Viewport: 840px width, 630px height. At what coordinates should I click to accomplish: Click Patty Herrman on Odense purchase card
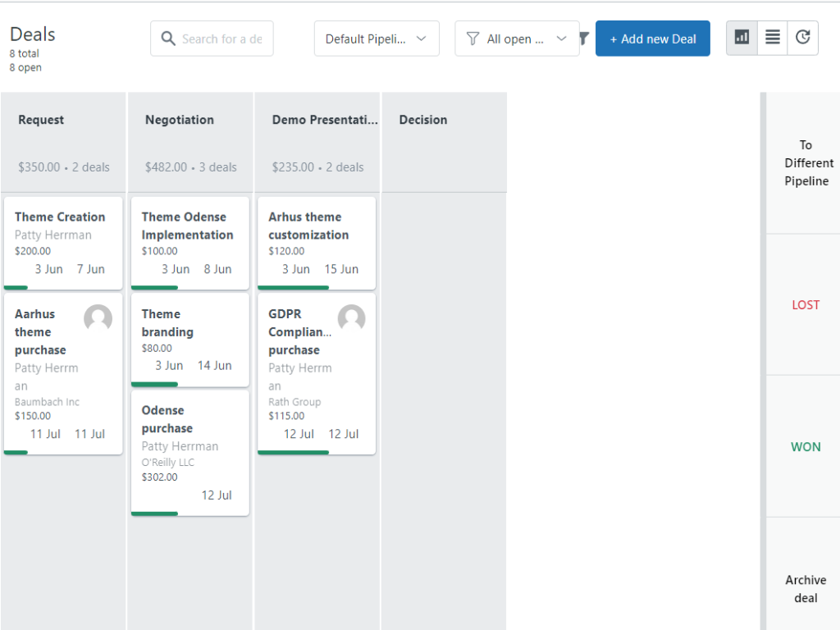tap(180, 446)
